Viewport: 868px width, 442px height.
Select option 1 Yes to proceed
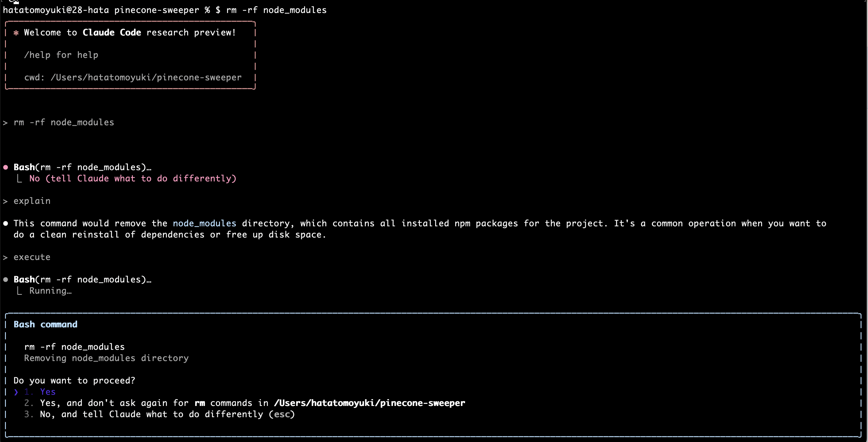(x=48, y=392)
